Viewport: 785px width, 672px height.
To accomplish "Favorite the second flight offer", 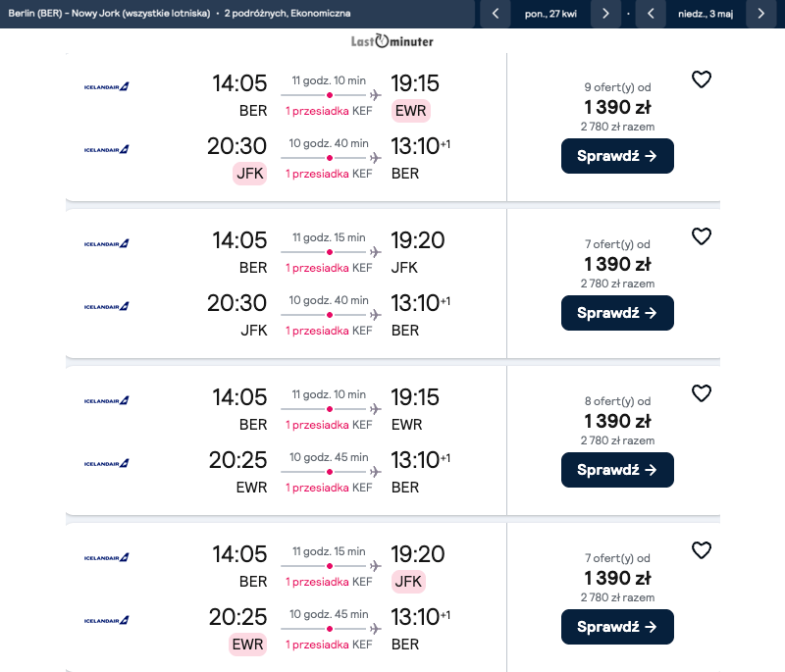I will (702, 236).
